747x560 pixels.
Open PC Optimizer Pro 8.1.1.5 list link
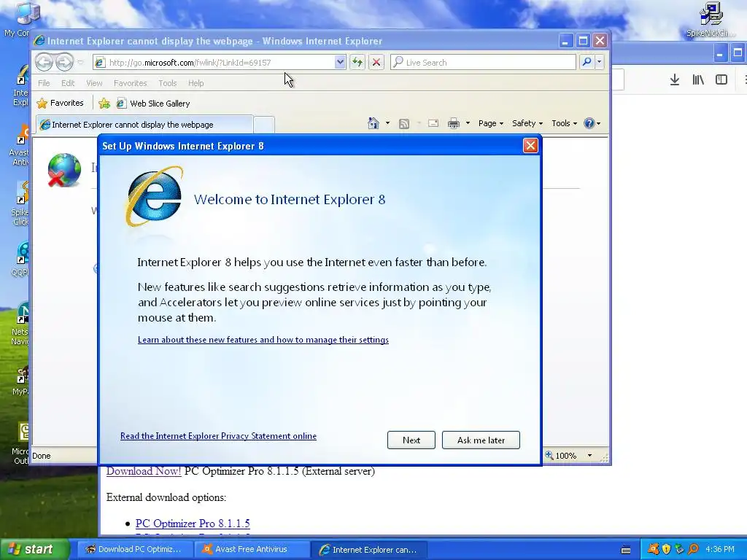tap(193, 524)
